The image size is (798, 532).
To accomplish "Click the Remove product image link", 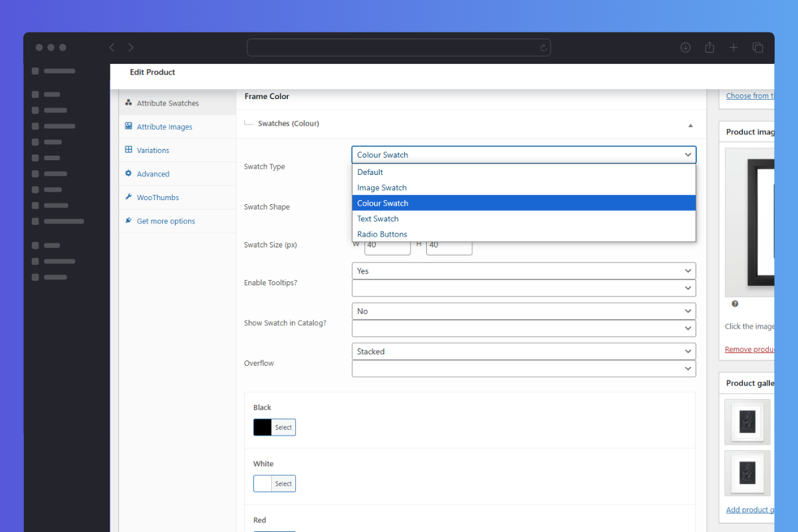I will point(749,350).
